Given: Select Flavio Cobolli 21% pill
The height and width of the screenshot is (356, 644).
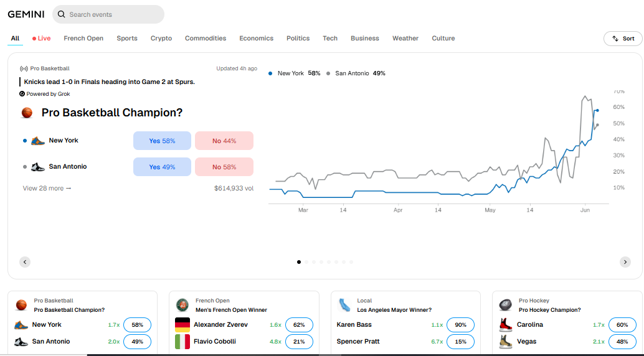Looking at the screenshot, I should [299, 342].
